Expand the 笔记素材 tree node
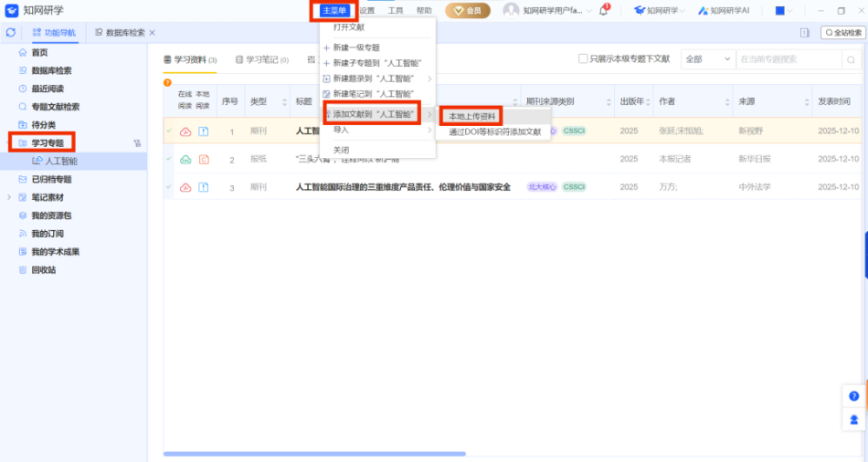The image size is (868, 462). click(10, 197)
